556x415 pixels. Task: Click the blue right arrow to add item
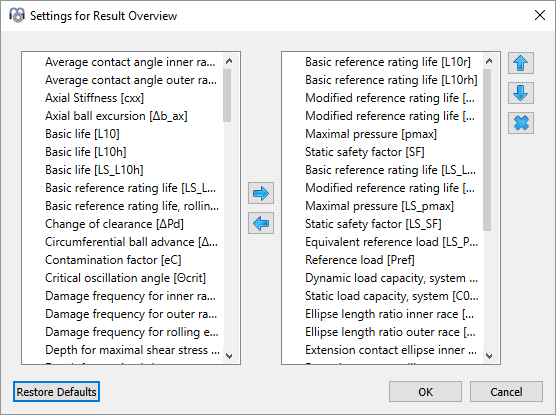(261, 193)
